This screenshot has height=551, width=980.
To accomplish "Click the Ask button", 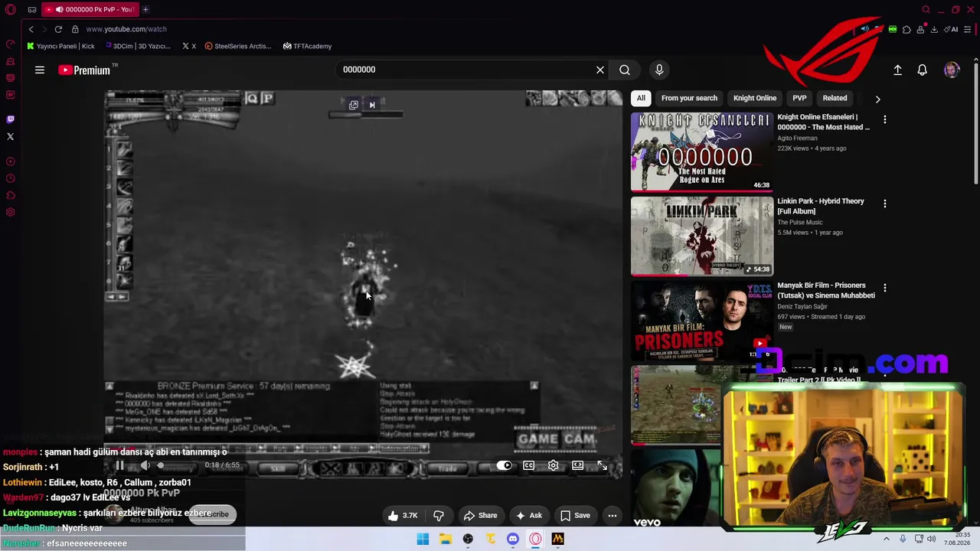I will (x=529, y=516).
